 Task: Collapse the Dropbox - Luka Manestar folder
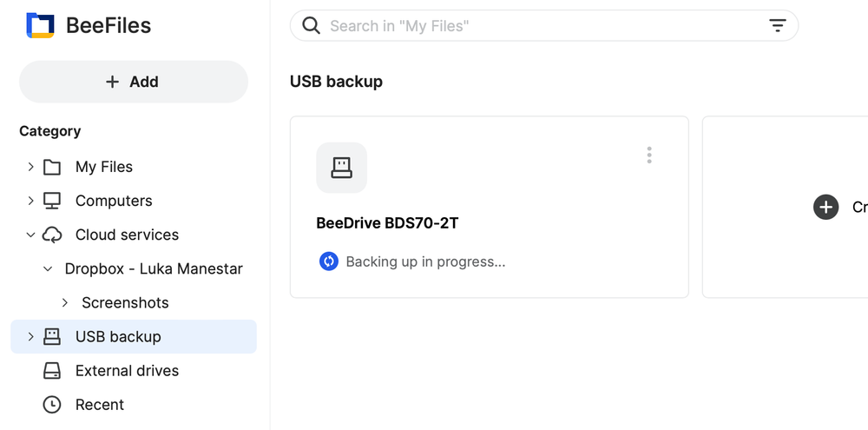point(48,268)
